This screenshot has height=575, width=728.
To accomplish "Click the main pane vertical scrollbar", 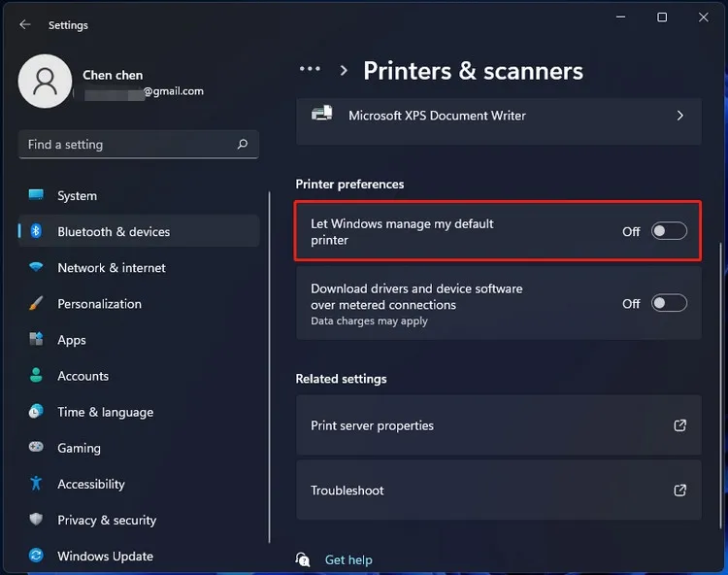I will (720, 386).
